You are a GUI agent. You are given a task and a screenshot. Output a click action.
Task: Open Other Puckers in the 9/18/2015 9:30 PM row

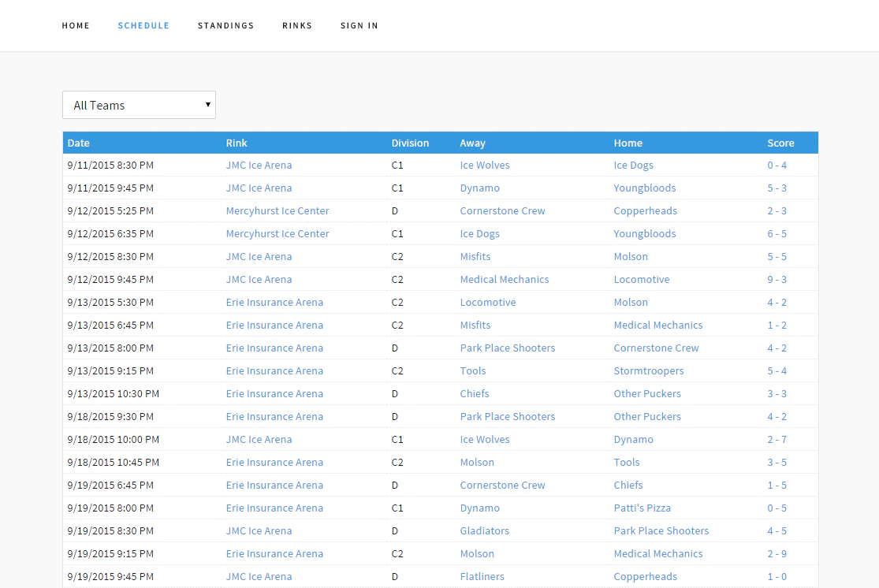pyautogui.click(x=647, y=416)
